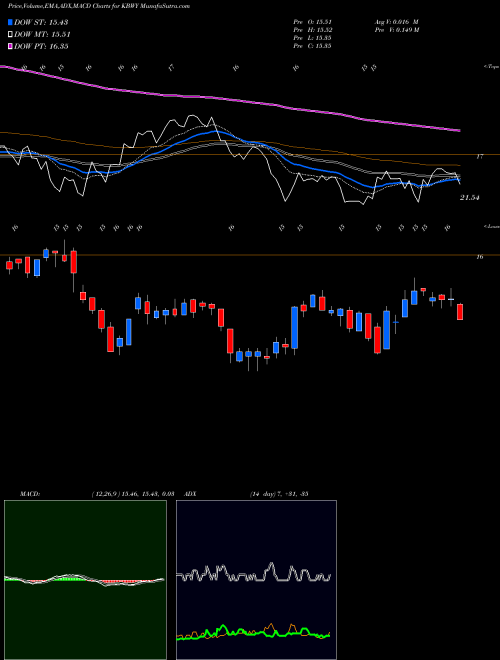Screen dimensions: 500x660
Task: Click the 'Pre L: 15.35' low value
Action: [314, 38]
